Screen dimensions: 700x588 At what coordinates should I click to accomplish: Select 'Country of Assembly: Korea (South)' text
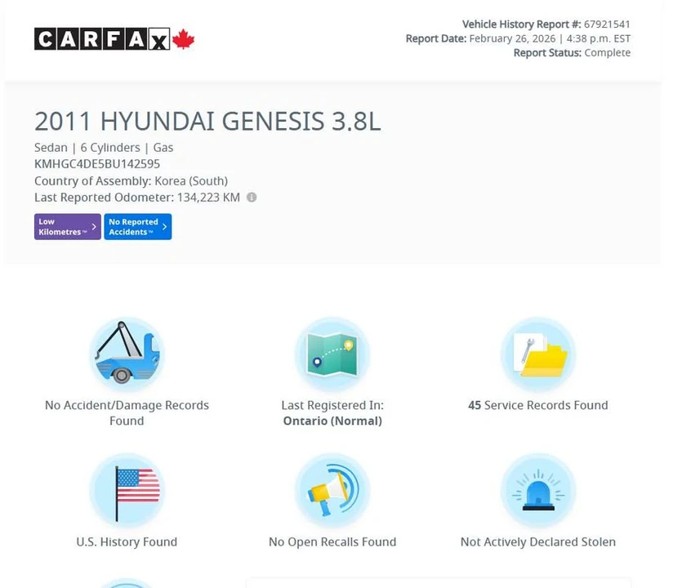[x=131, y=180]
